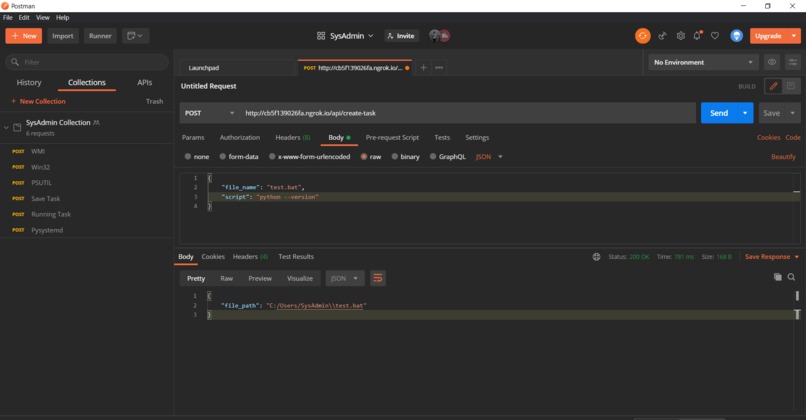The width and height of the screenshot is (806, 420).
Task: Open the notifications bell
Action: (x=697, y=36)
